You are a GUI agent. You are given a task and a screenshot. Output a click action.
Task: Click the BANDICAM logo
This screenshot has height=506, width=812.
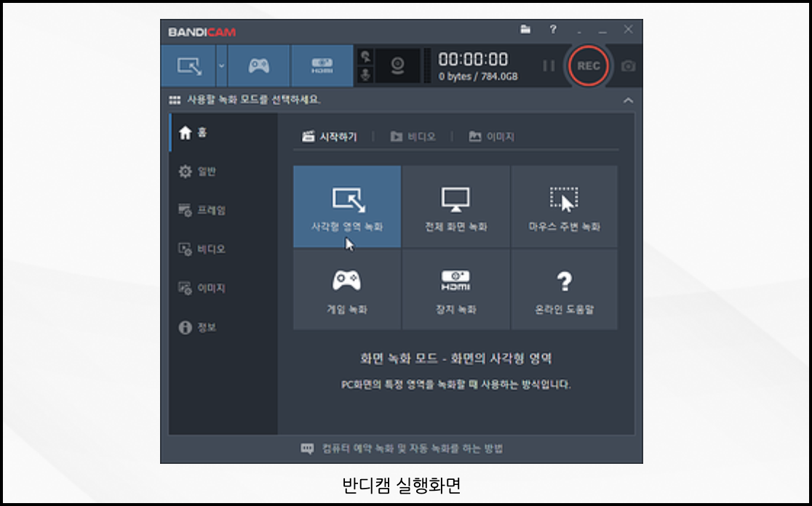(x=202, y=32)
